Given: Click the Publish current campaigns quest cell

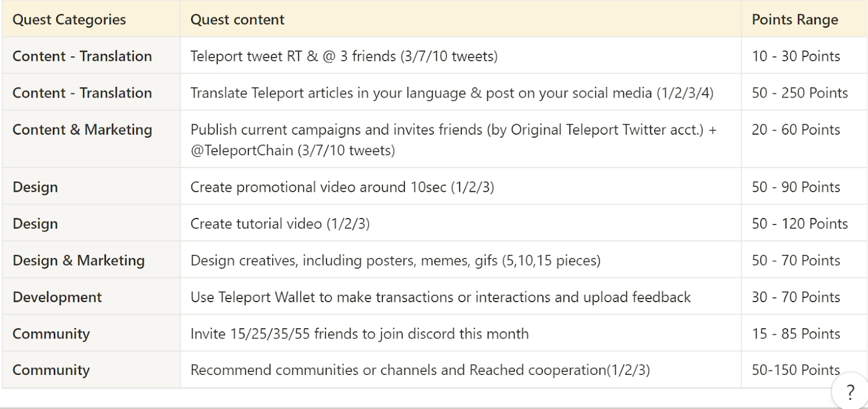Looking at the screenshot, I should 461,140.
